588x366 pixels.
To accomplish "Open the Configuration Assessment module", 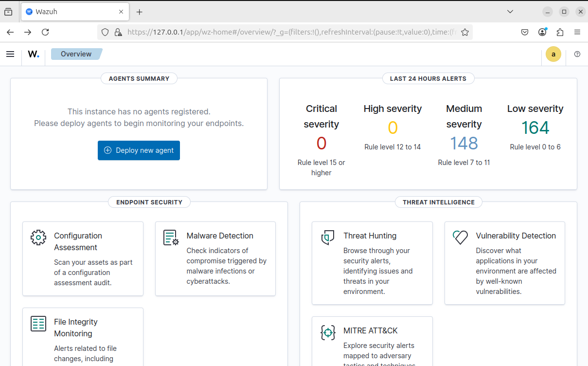I will tap(83, 258).
